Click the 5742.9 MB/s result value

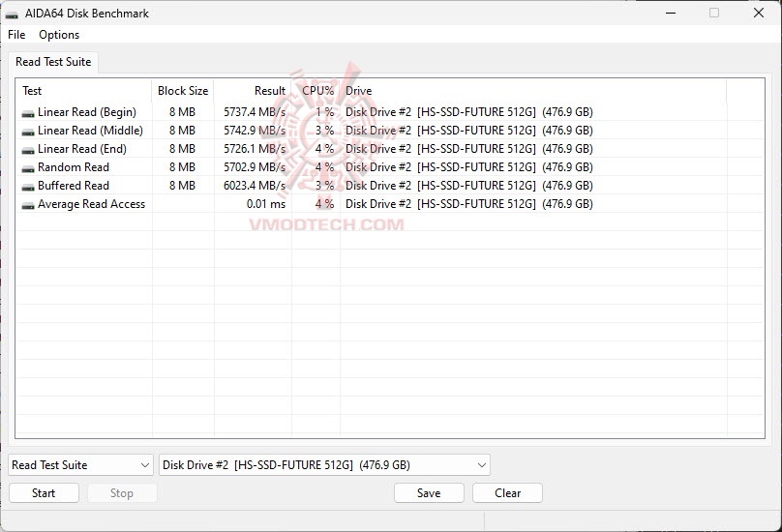(255, 131)
